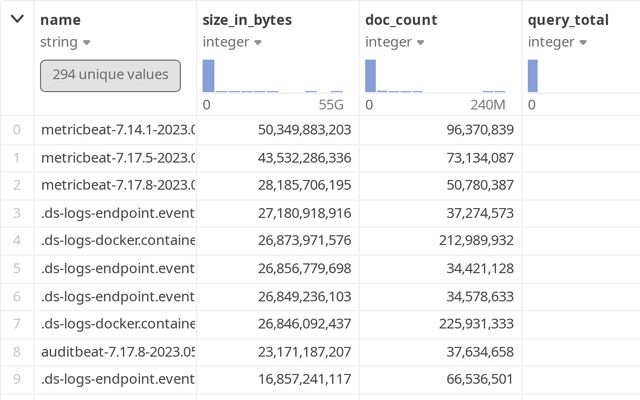The image size is (640, 400).
Task: Click the 294 unique values button
Action: (110, 75)
